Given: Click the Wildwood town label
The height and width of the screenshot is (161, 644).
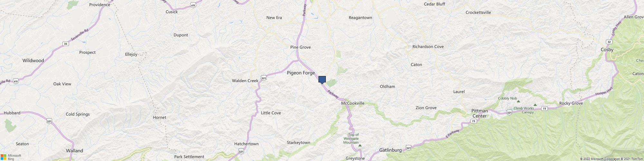Looking at the screenshot, I should click(x=33, y=61).
